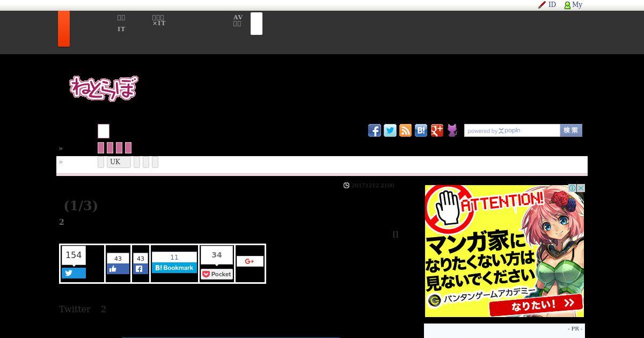644x338 pixels.
Task: Click the orange block in the top bar
Action: click(x=64, y=28)
